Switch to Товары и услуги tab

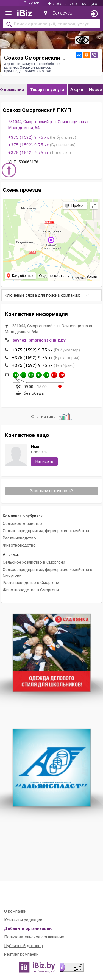click(x=47, y=90)
